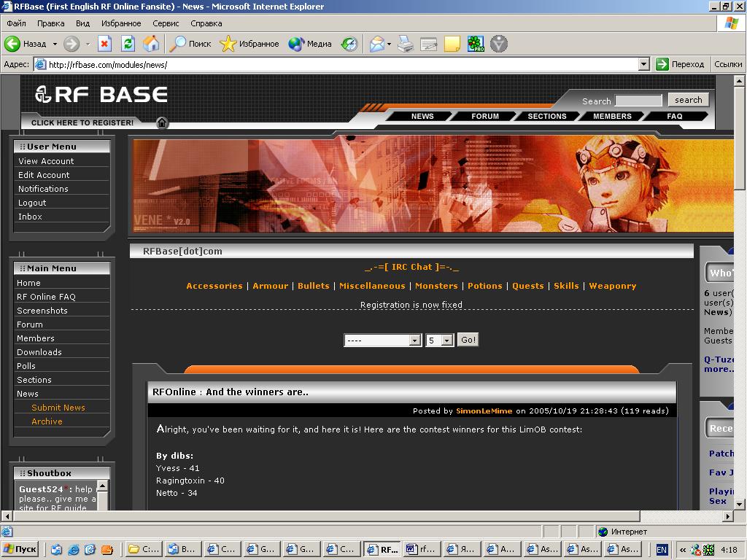Go back with the Назад arrow icon
The image size is (747, 560).
tap(12, 44)
